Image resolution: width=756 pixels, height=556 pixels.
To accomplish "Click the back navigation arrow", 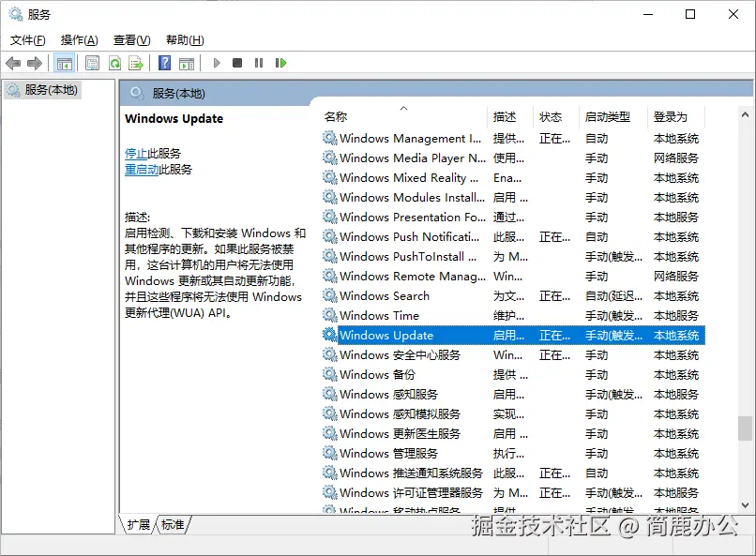I will click(13, 63).
